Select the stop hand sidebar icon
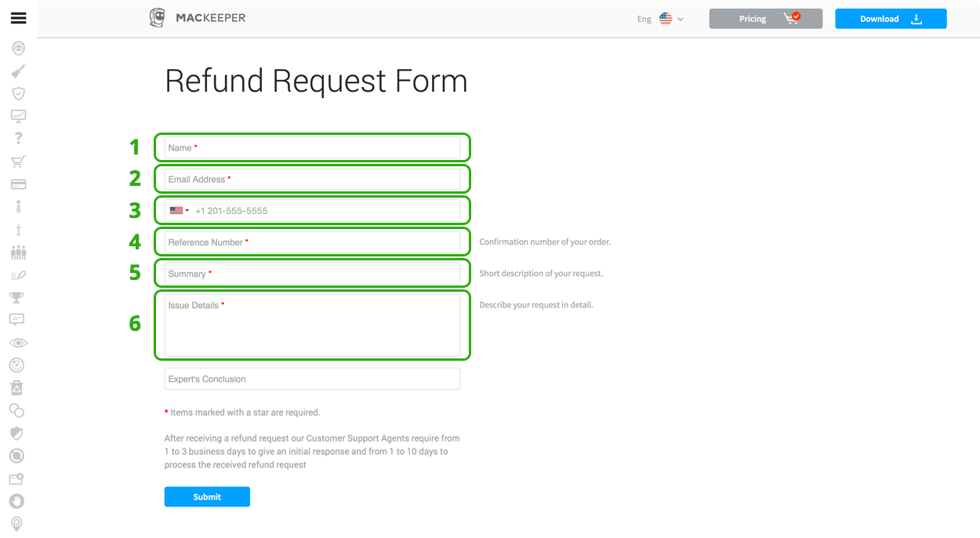The height and width of the screenshot is (538, 980). [17, 501]
